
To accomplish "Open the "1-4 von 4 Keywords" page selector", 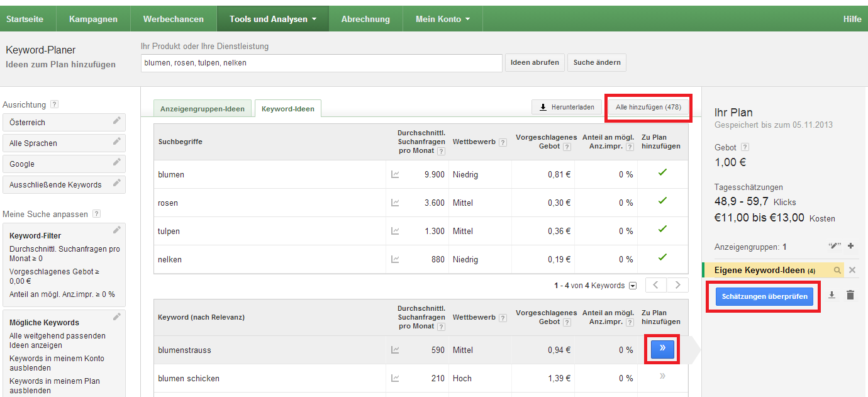I will [632, 285].
